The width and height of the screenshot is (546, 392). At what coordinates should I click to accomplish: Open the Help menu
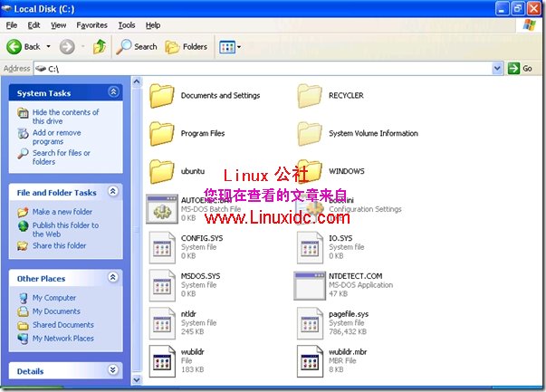pos(153,25)
